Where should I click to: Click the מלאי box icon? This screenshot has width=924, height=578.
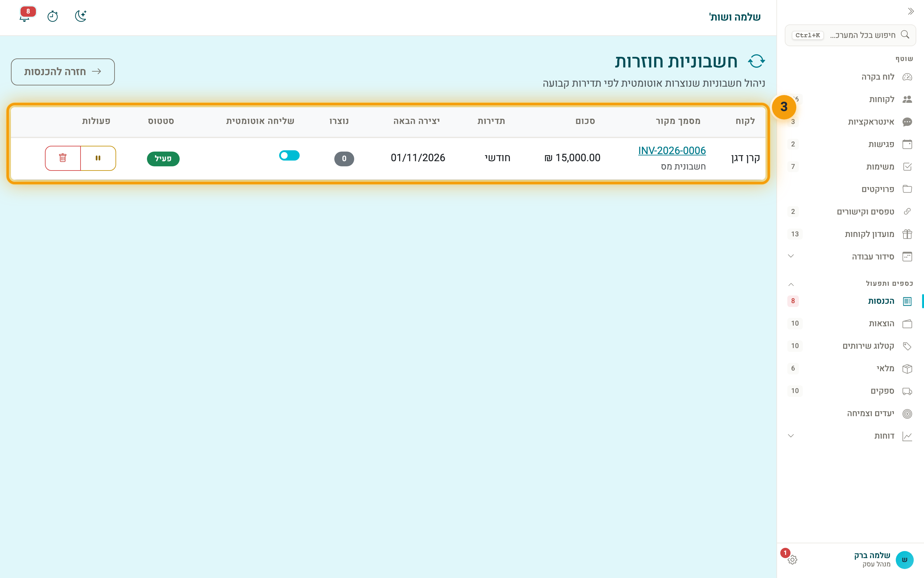click(x=907, y=369)
